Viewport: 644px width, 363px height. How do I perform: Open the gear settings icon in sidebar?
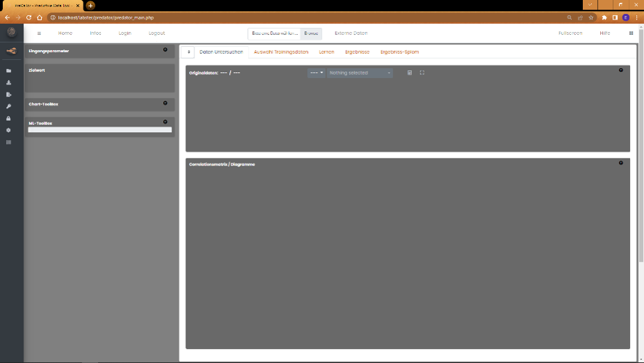(9, 130)
